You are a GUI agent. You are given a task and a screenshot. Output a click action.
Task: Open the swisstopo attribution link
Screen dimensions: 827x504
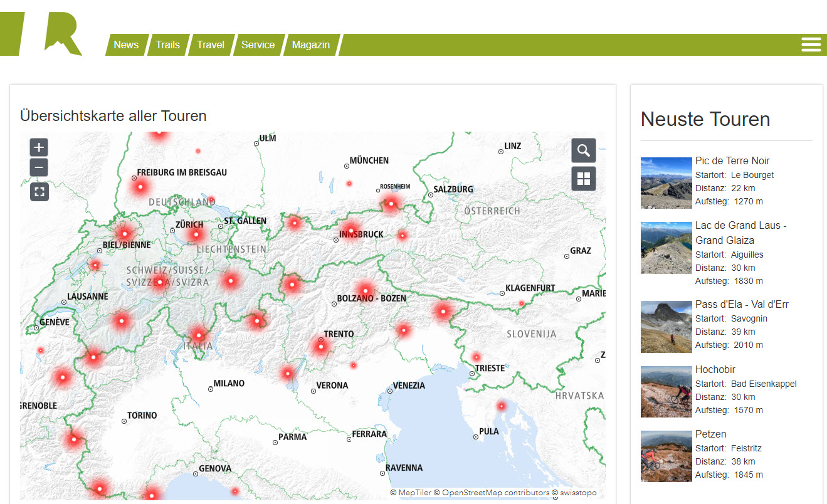(x=574, y=493)
